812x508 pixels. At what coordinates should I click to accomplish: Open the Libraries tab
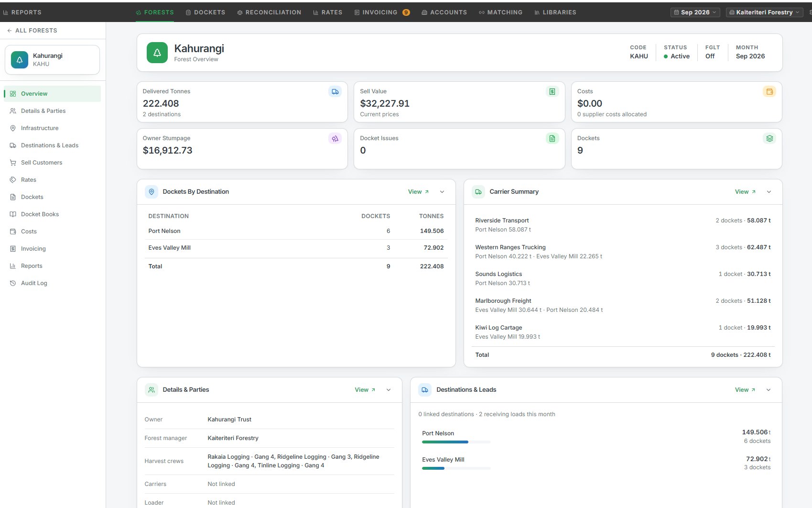click(x=555, y=12)
